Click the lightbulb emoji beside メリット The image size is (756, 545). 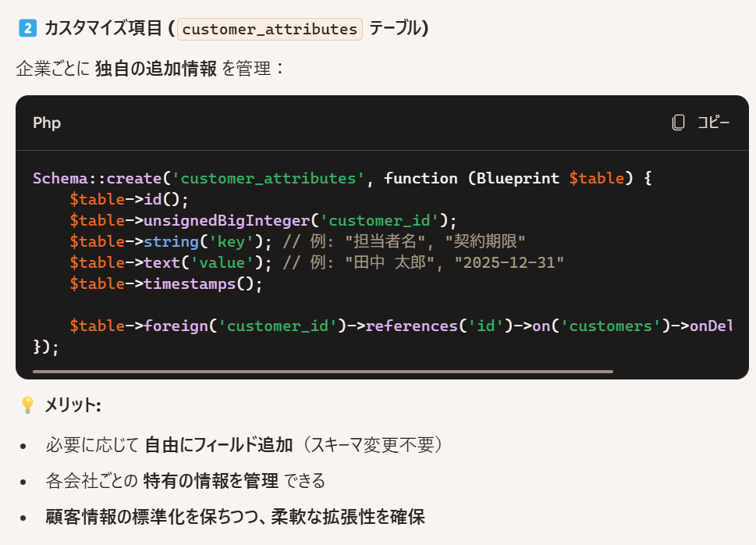pyautogui.click(x=27, y=405)
